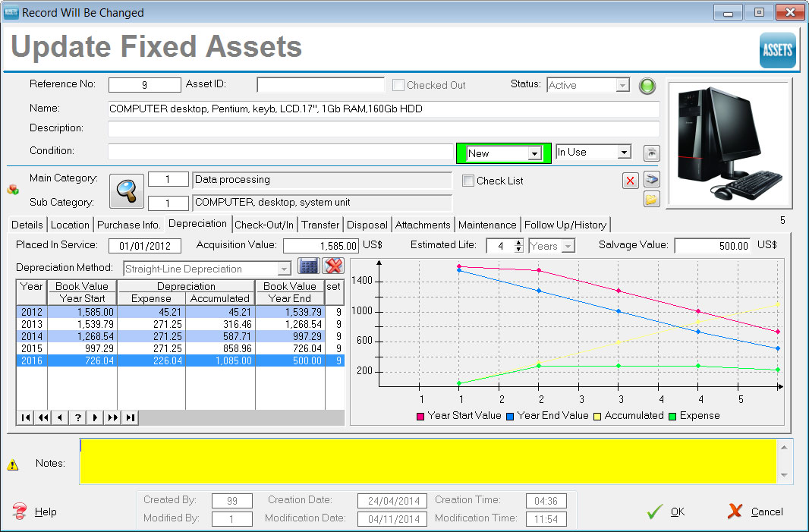Open the Status Active dropdown

[622, 86]
